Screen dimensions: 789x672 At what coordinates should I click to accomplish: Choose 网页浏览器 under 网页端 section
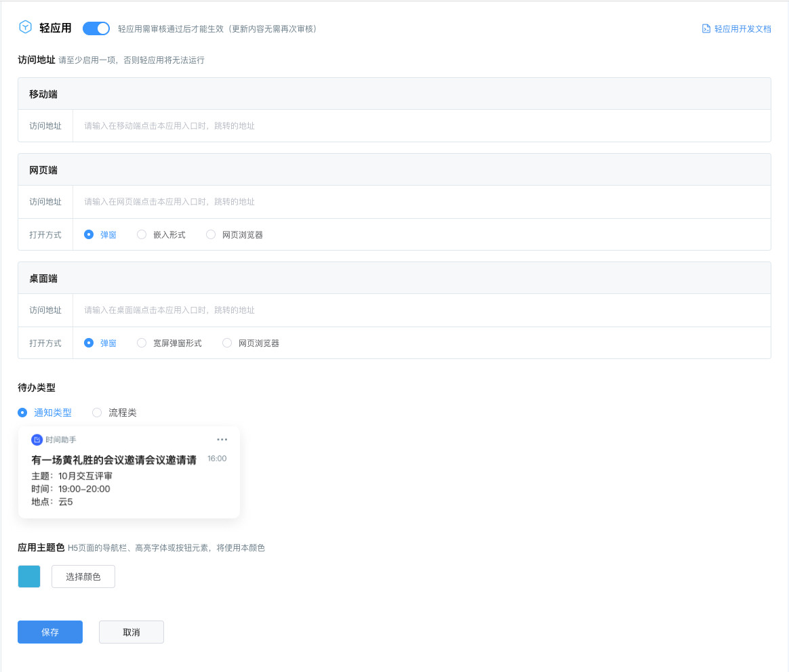pos(211,234)
